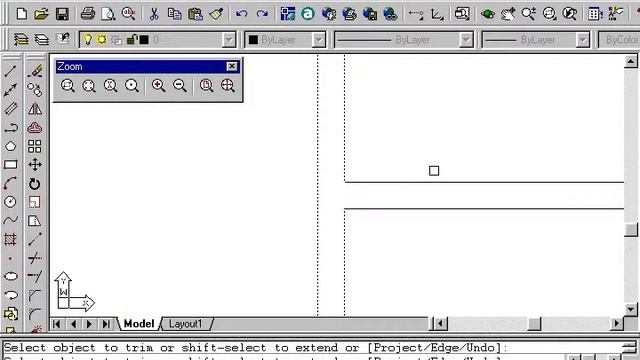Select the Rotate tool
640x360 pixels.
(35, 184)
